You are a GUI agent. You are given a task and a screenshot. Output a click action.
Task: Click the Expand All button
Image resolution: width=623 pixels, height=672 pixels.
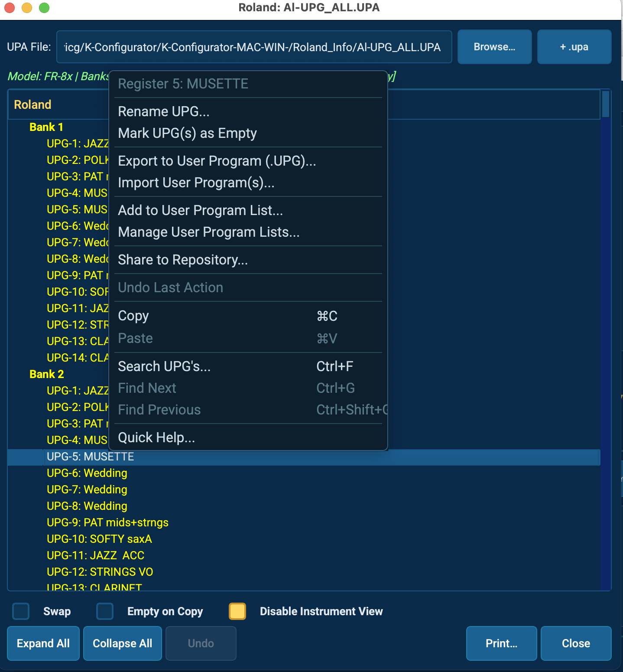pyautogui.click(x=43, y=643)
